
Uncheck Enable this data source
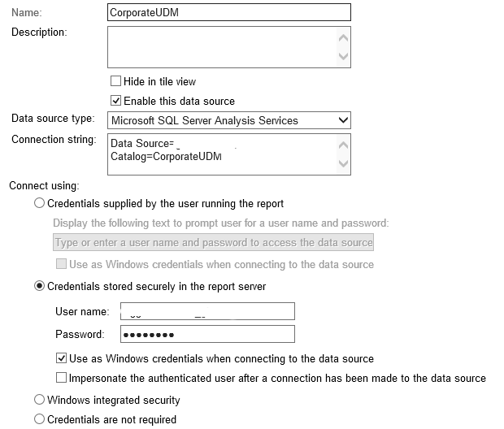pos(116,102)
